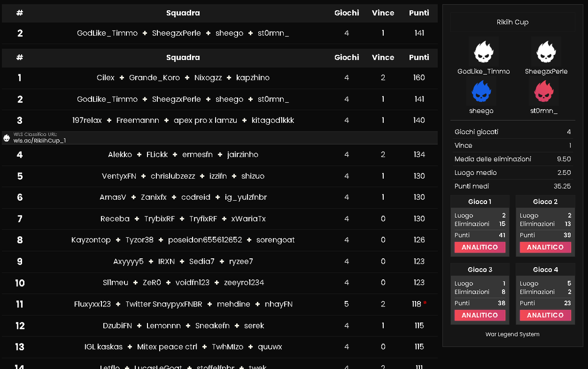Select the IGL kaskas team row
Screen dimensions: 588x369
[220, 347]
